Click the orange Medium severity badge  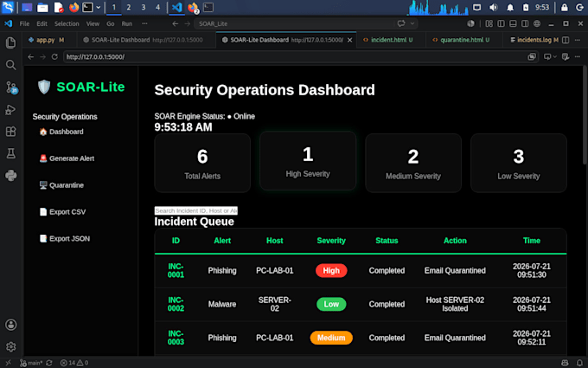click(331, 338)
